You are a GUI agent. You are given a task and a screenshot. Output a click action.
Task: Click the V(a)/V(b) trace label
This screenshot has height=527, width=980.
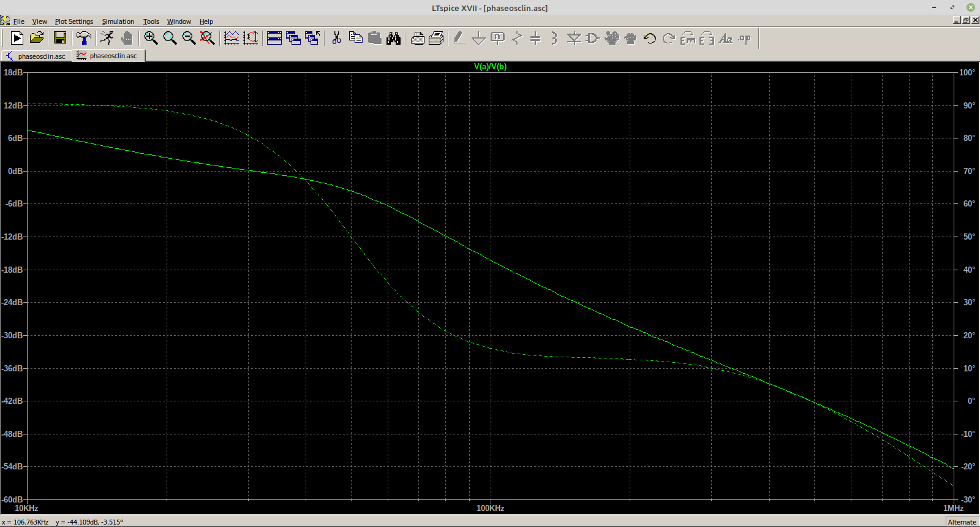(490, 66)
